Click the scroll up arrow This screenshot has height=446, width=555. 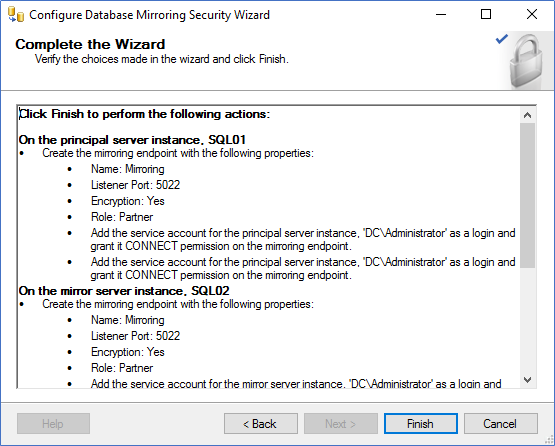tap(527, 115)
